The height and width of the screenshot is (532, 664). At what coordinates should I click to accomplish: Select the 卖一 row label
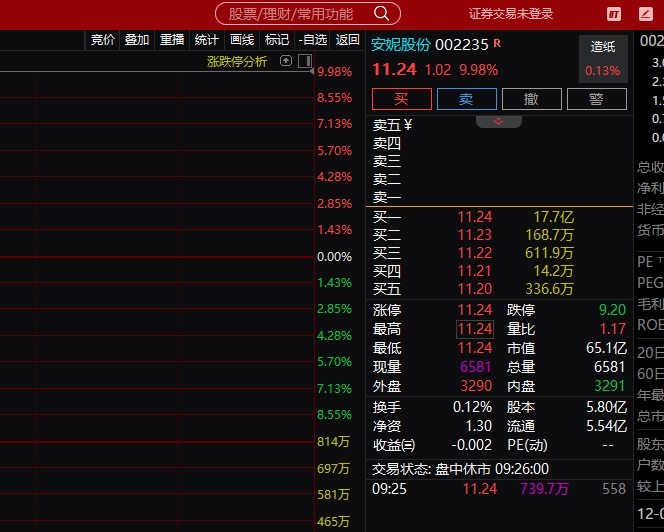(x=387, y=197)
